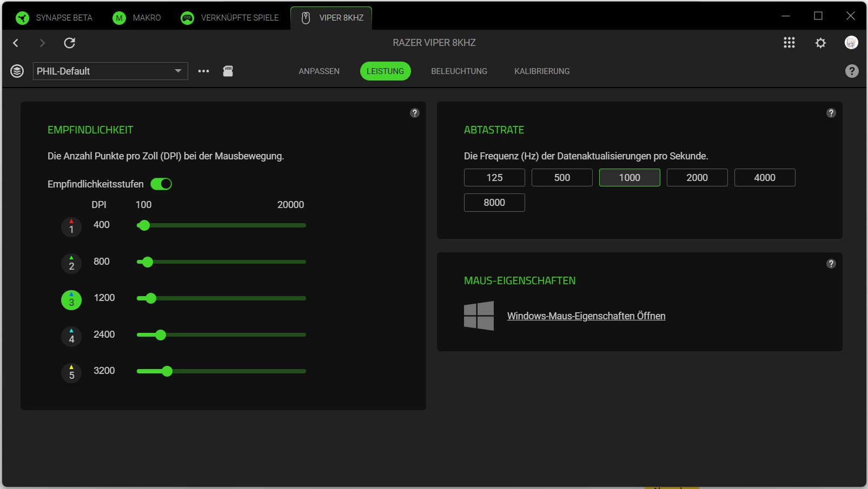Open the profile options ellipsis menu
This screenshot has height=489, width=868.
[x=203, y=71]
